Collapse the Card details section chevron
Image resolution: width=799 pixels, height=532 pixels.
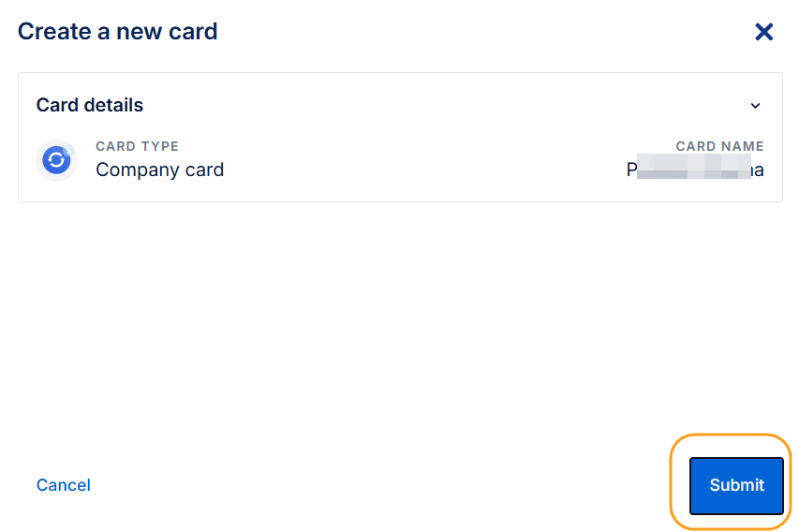coord(755,106)
